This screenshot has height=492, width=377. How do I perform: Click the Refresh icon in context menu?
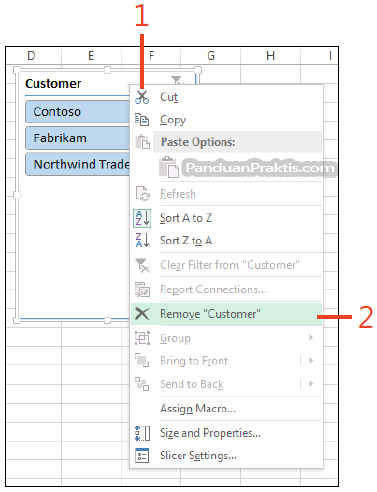(142, 193)
